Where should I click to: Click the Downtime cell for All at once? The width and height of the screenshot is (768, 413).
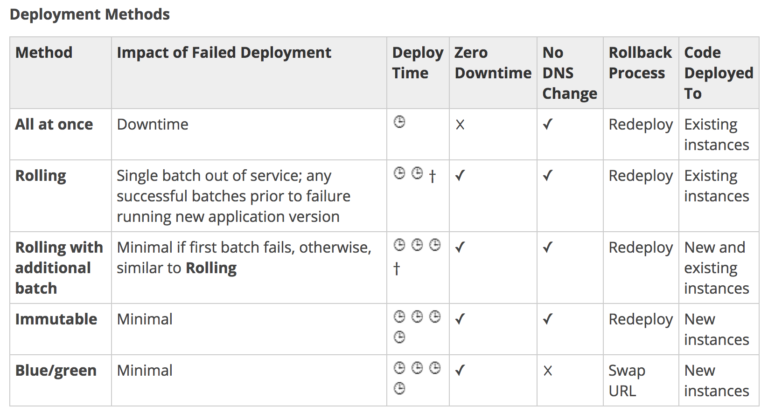coord(152,124)
